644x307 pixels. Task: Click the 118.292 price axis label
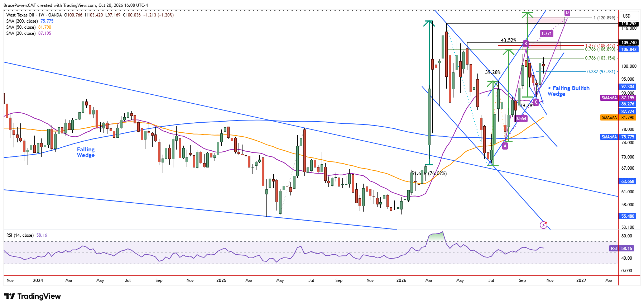tap(629, 24)
